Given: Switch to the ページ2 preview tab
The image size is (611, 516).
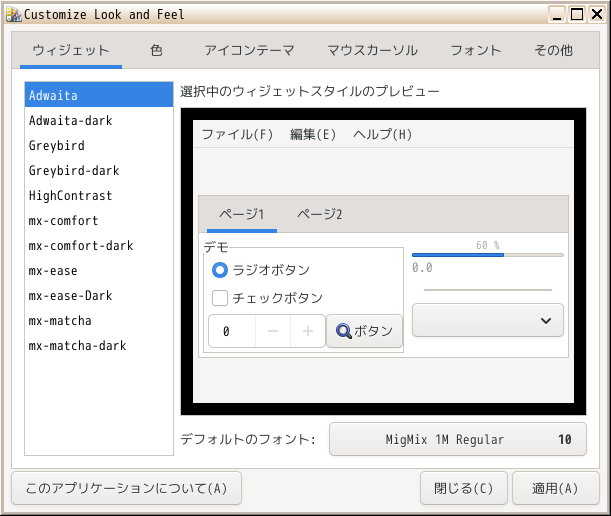Looking at the screenshot, I should (320, 214).
